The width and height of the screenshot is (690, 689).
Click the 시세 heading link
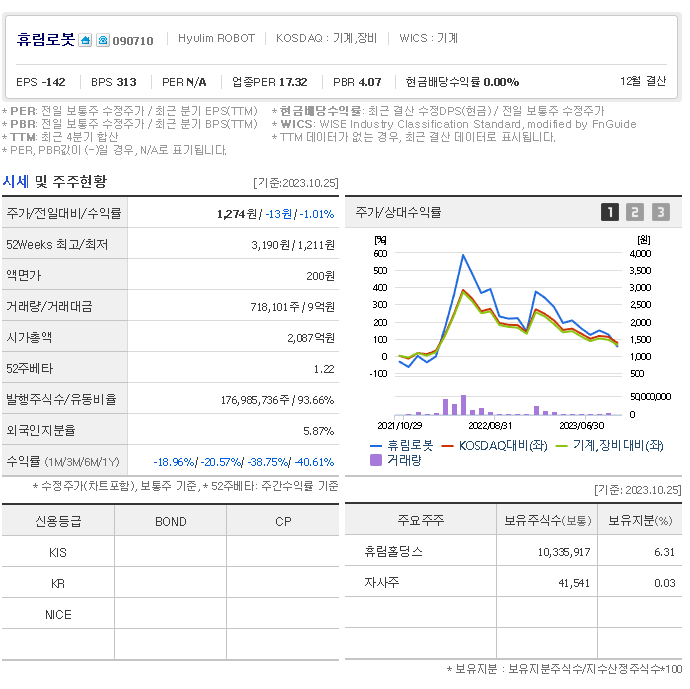16,181
